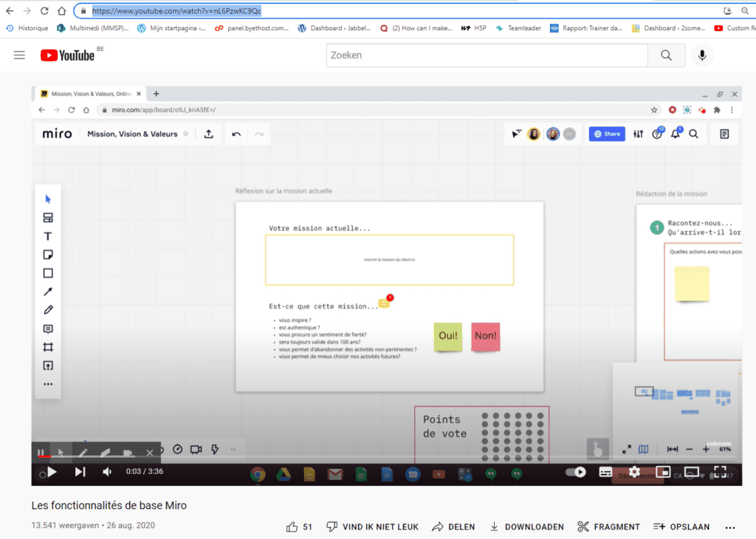756x539 pixels.
Task: Click Miro zoom in plus button
Action: tap(705, 449)
